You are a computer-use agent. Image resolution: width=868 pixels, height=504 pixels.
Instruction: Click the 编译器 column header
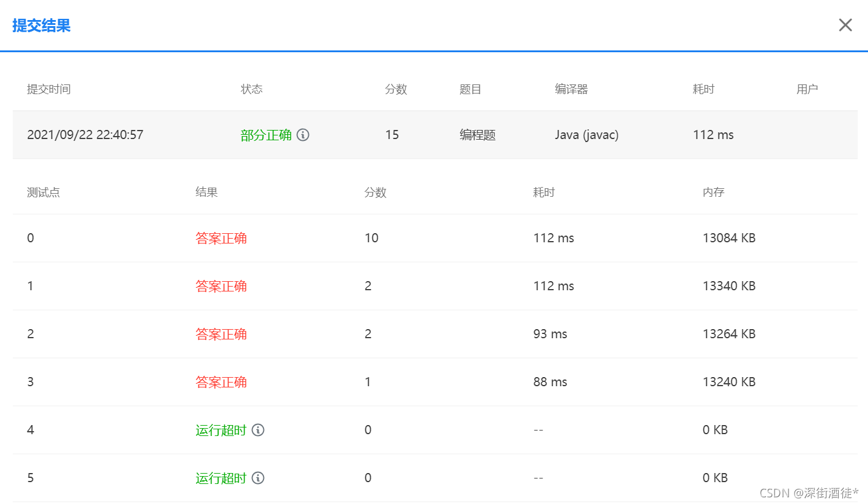pyautogui.click(x=571, y=89)
